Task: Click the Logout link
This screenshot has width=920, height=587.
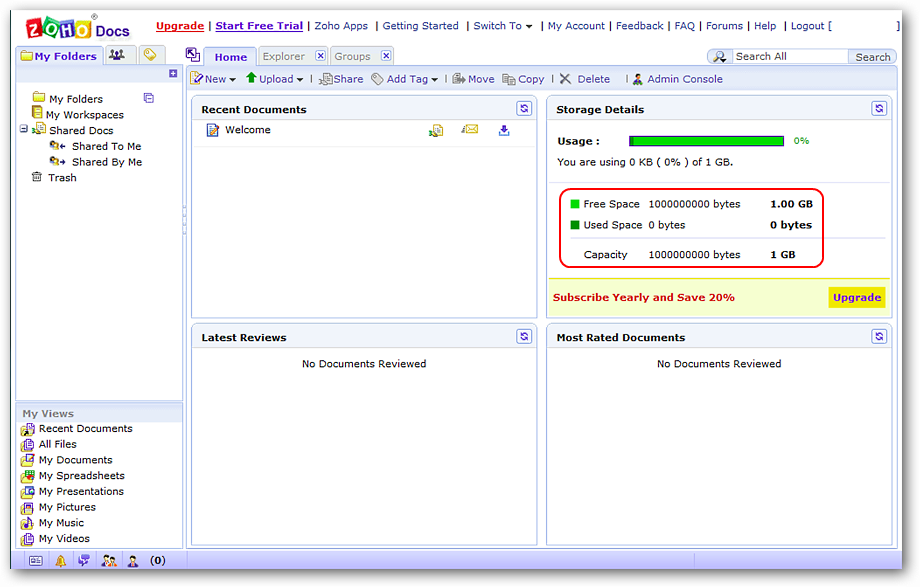Action: click(x=807, y=26)
